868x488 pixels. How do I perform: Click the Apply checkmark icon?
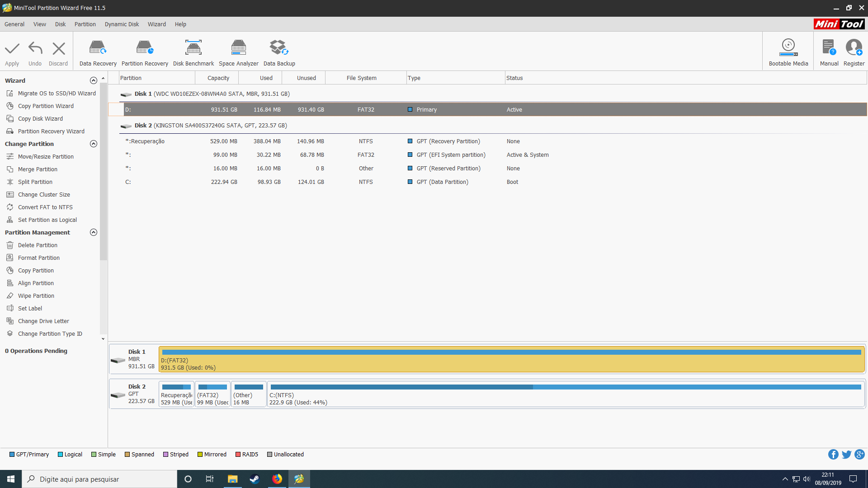12,48
